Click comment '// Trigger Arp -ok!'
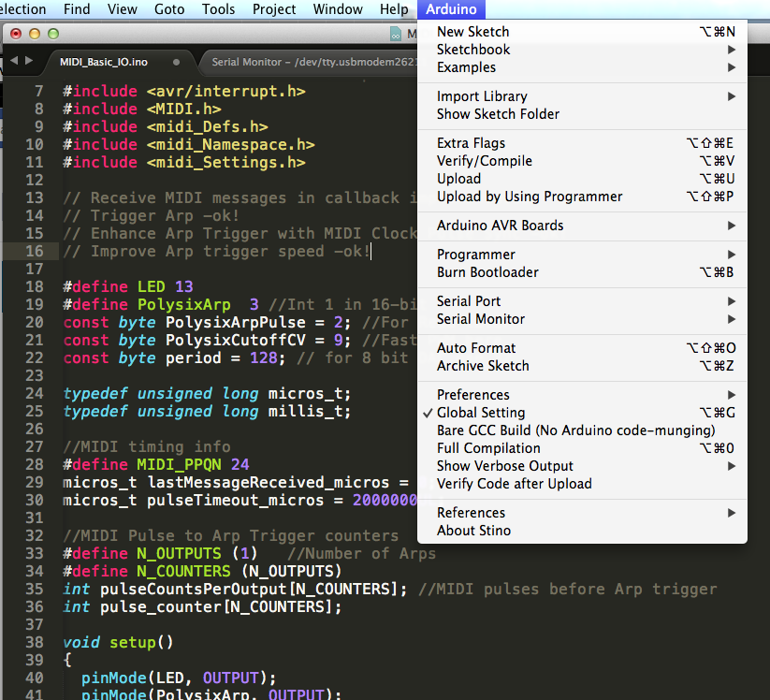 (x=152, y=215)
